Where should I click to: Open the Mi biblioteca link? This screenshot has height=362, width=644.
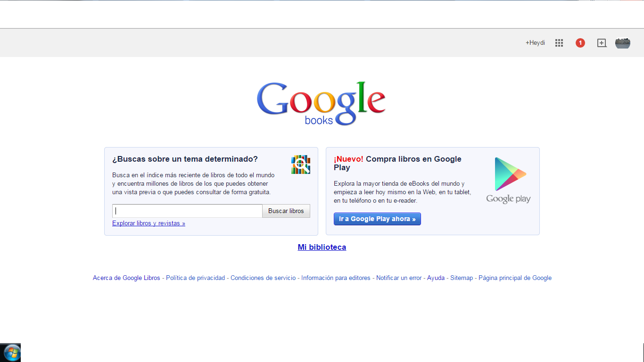click(322, 247)
